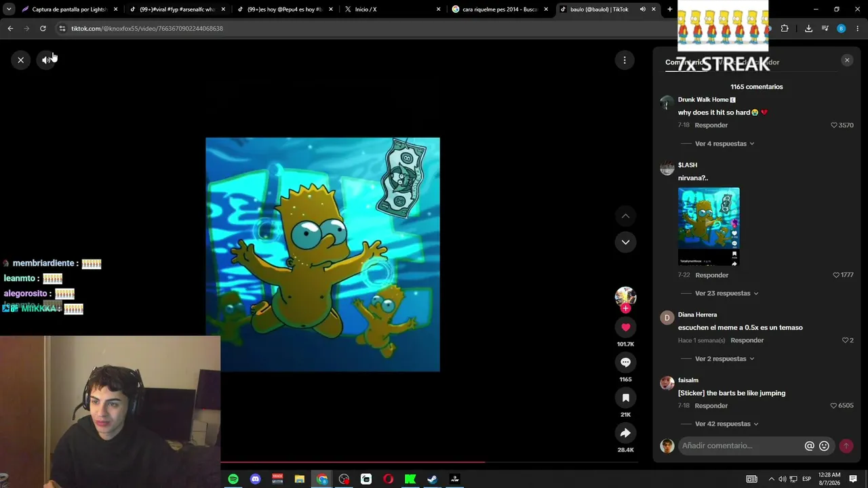Share the video with the arrow icon

625,433
